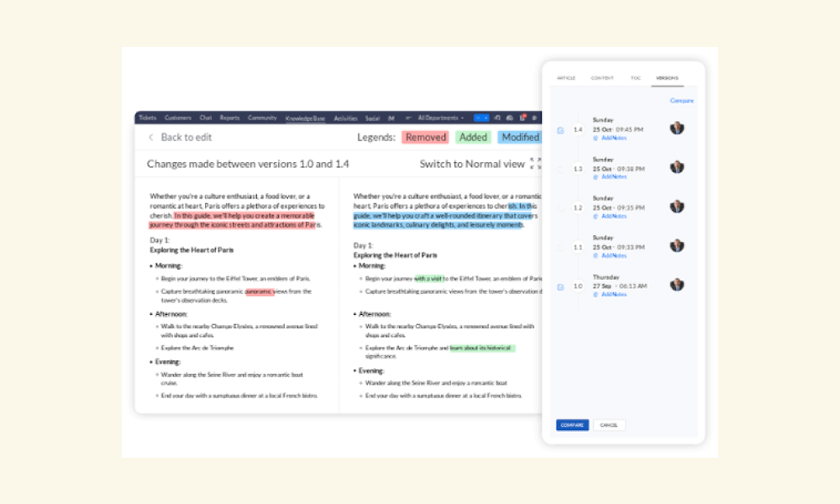Click 'Exploring the Heart of Paris' in left pane

(192, 250)
